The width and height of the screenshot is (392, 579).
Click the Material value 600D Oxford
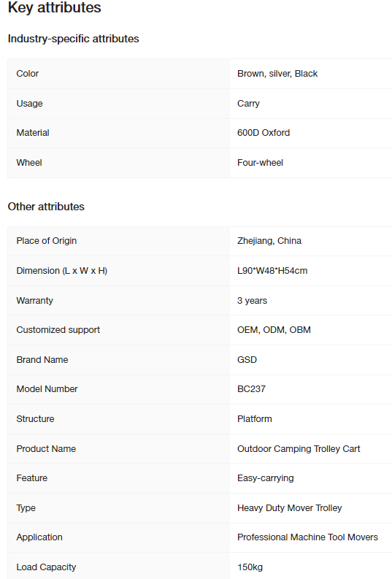[264, 133]
